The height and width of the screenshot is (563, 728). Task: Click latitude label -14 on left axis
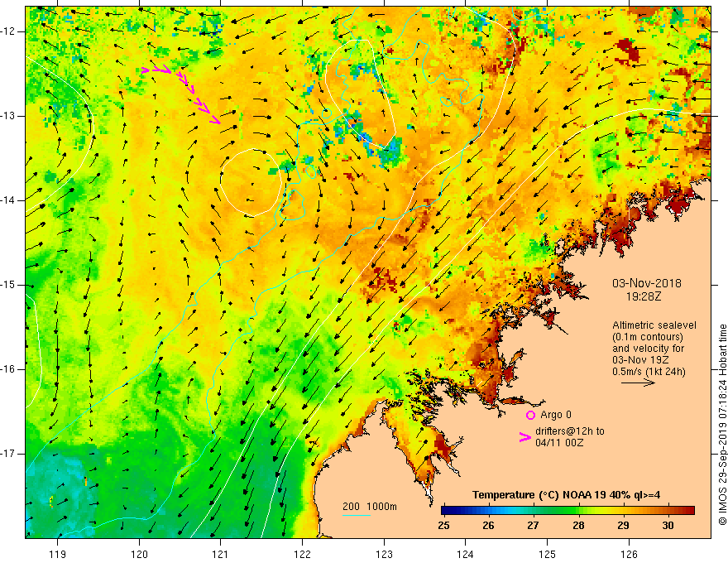click(9, 200)
